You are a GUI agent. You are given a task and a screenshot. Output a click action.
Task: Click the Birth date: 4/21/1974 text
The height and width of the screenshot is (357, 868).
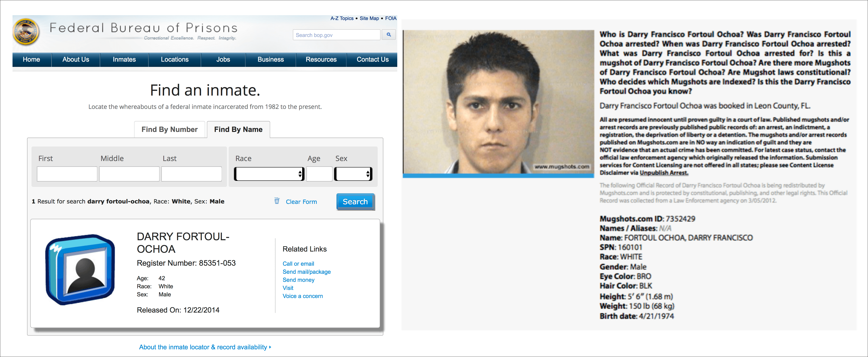pos(636,316)
